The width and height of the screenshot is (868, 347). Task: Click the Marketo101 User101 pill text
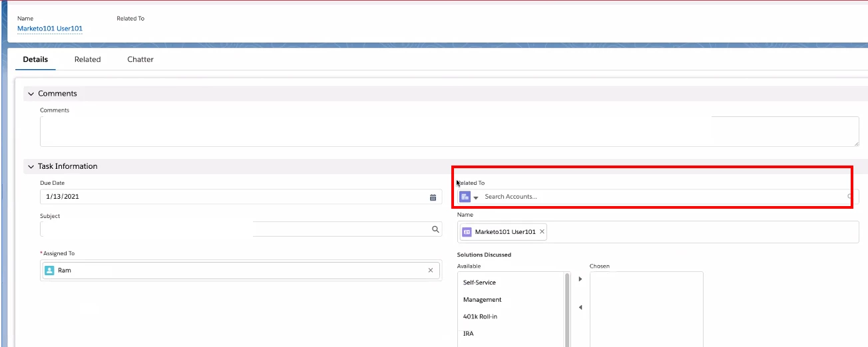coord(505,232)
